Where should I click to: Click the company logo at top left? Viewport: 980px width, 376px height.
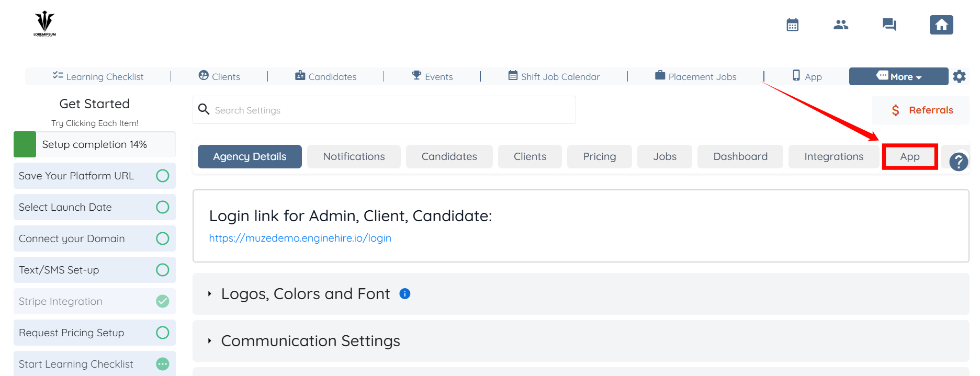point(44,24)
